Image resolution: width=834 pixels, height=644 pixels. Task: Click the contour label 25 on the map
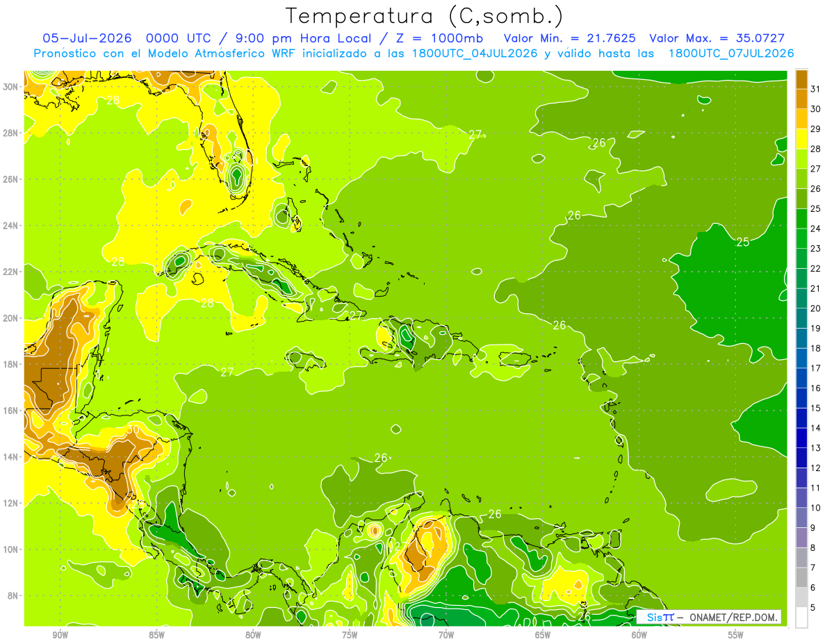point(743,242)
